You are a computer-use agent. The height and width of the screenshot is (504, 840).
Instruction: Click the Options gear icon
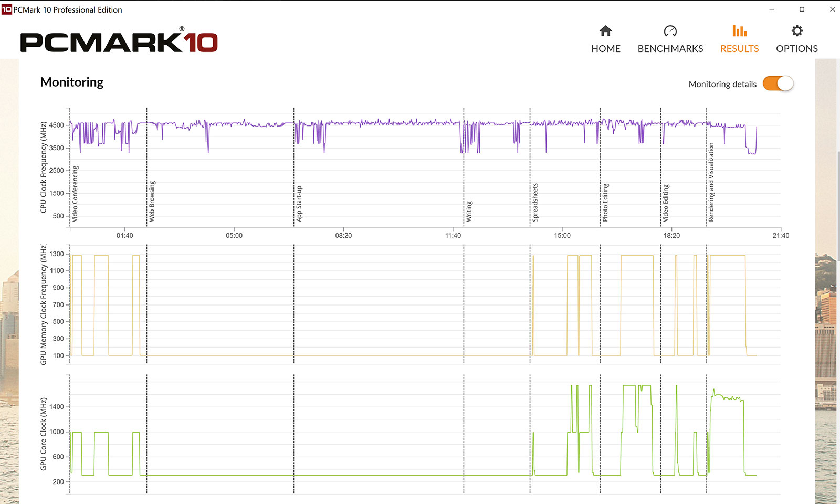click(x=796, y=31)
